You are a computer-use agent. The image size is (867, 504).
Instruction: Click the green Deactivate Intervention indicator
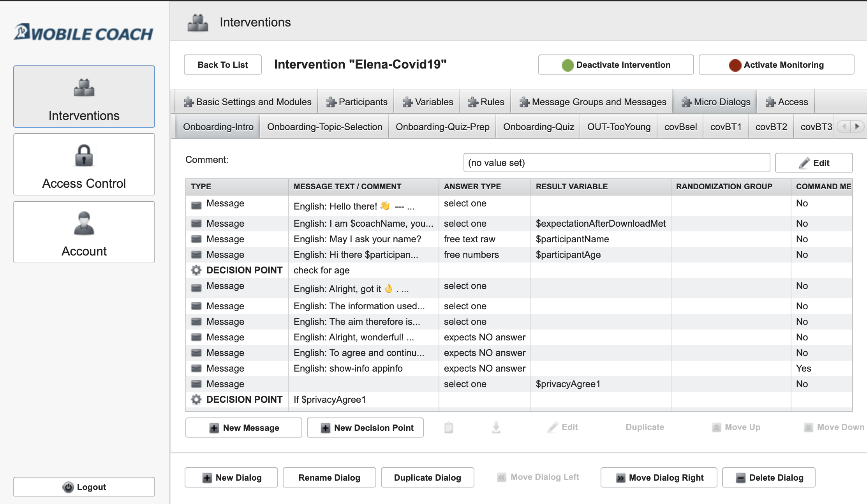(x=567, y=65)
